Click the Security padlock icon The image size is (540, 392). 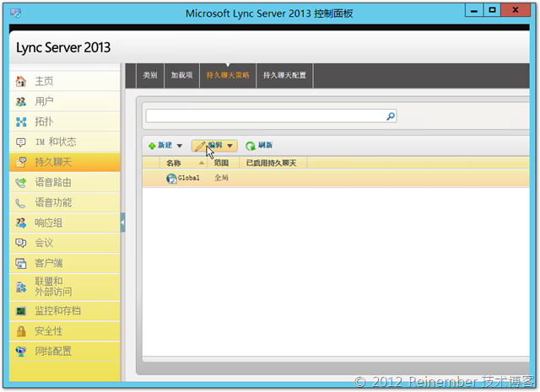[21, 331]
